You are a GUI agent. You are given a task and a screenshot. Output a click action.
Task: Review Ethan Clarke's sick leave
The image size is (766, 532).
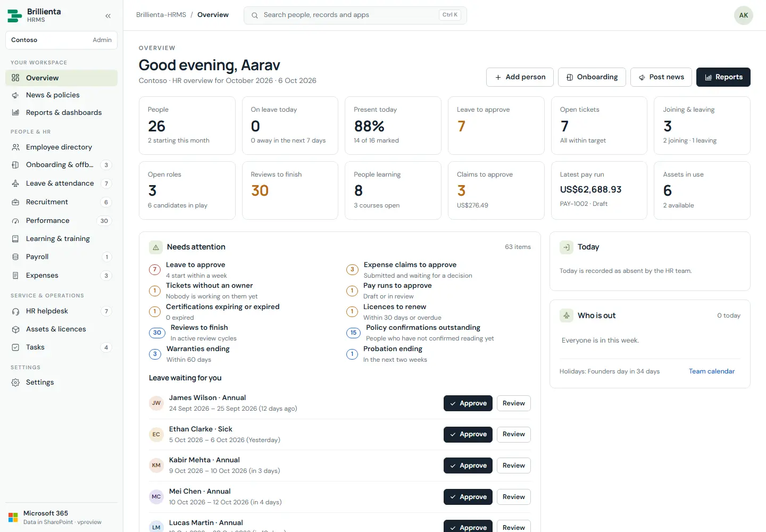click(x=514, y=434)
